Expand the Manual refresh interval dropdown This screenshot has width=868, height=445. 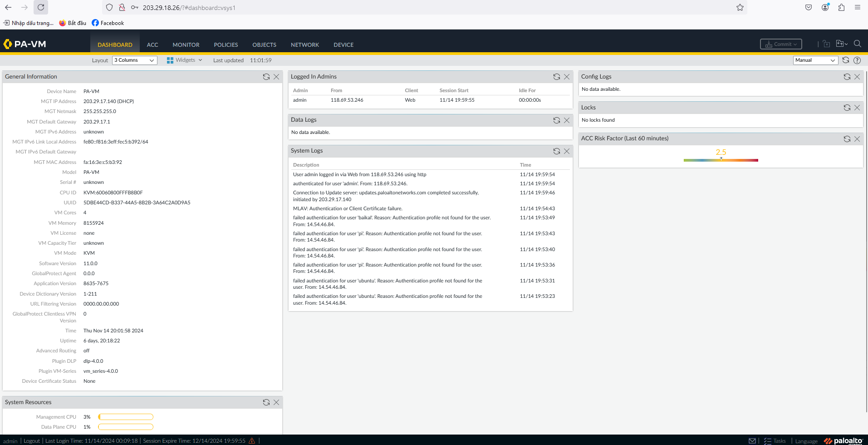(x=815, y=60)
